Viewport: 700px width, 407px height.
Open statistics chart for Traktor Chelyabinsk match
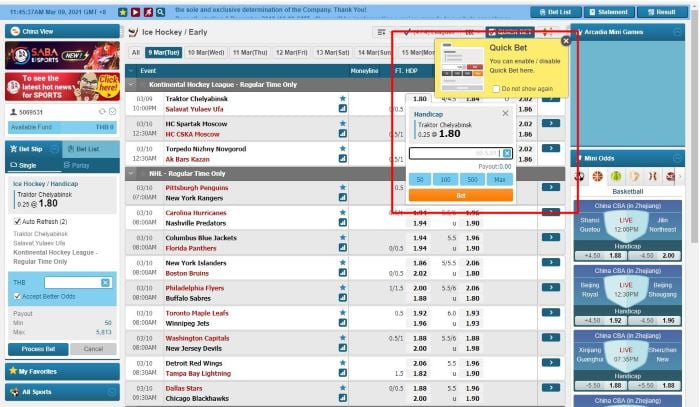(x=342, y=108)
